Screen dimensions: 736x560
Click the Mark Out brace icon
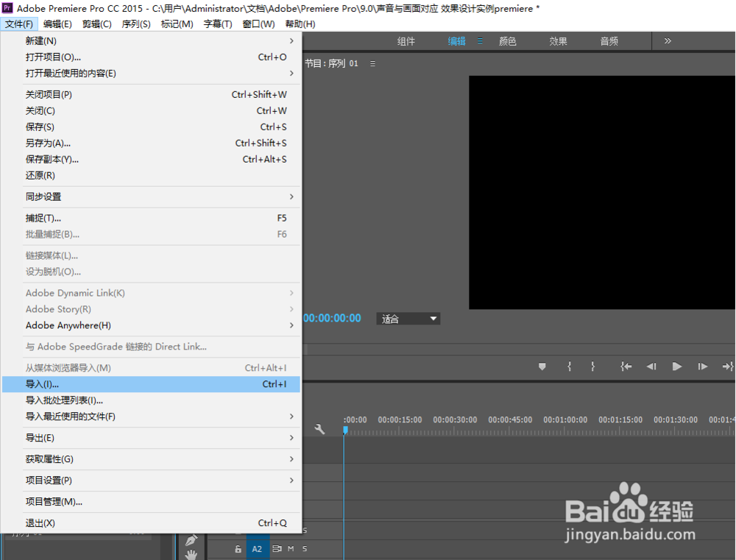point(592,366)
